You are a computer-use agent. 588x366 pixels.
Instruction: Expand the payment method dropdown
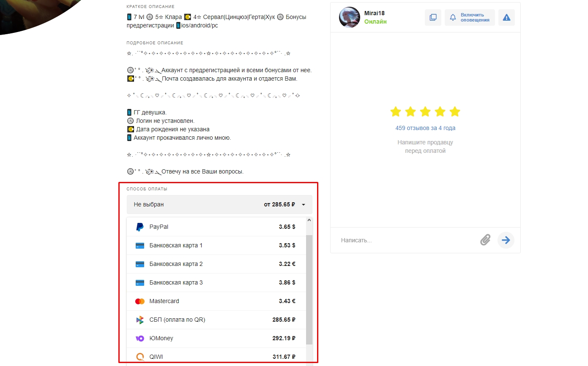coord(219,204)
